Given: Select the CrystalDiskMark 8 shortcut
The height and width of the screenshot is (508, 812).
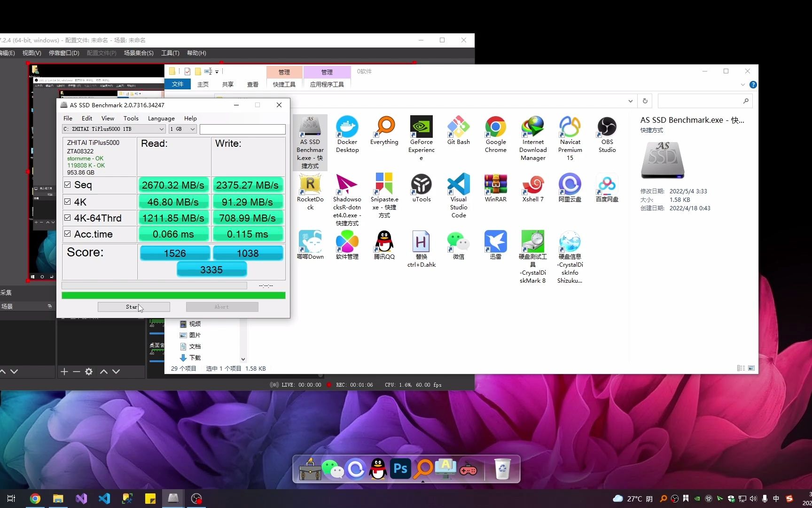Looking at the screenshot, I should coord(533,257).
